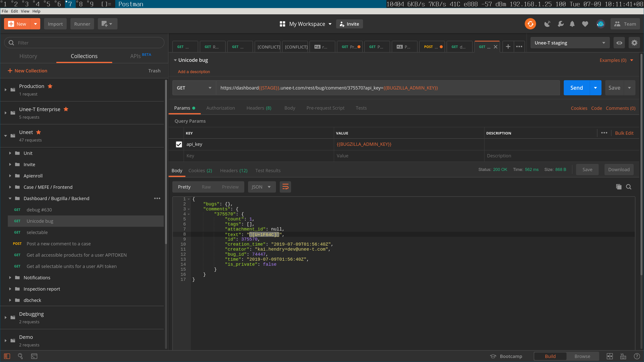Open the Postman console icon
The height and width of the screenshot is (362, 644).
point(34,356)
